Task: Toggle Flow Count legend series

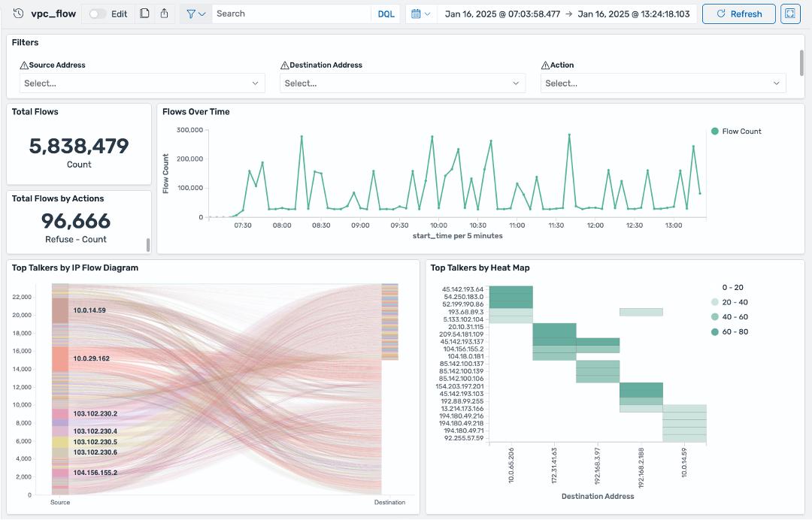Action: click(736, 132)
